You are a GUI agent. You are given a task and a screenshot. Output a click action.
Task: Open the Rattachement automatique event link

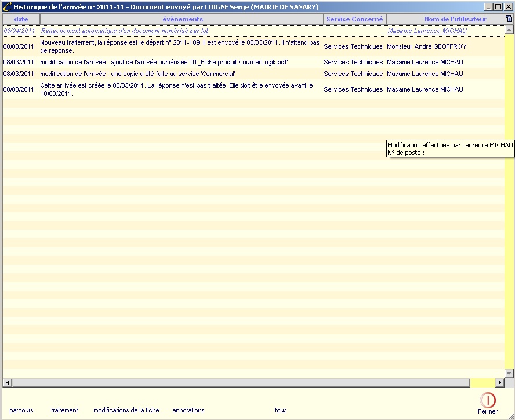coord(124,31)
